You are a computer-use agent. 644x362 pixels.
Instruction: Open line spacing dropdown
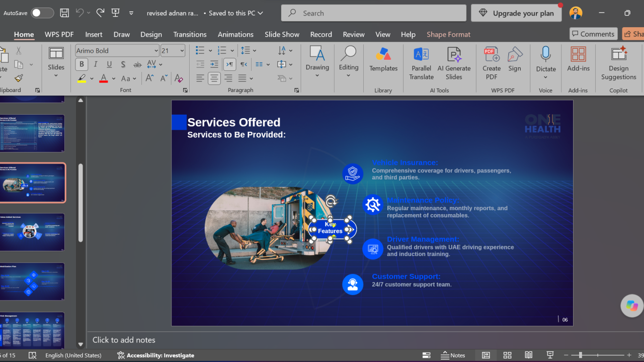(x=249, y=51)
